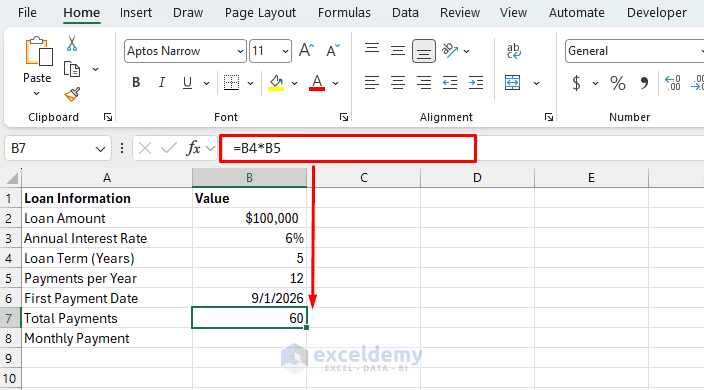Cancel formula entry with X icon
This screenshot has height=390, width=704.
click(145, 148)
